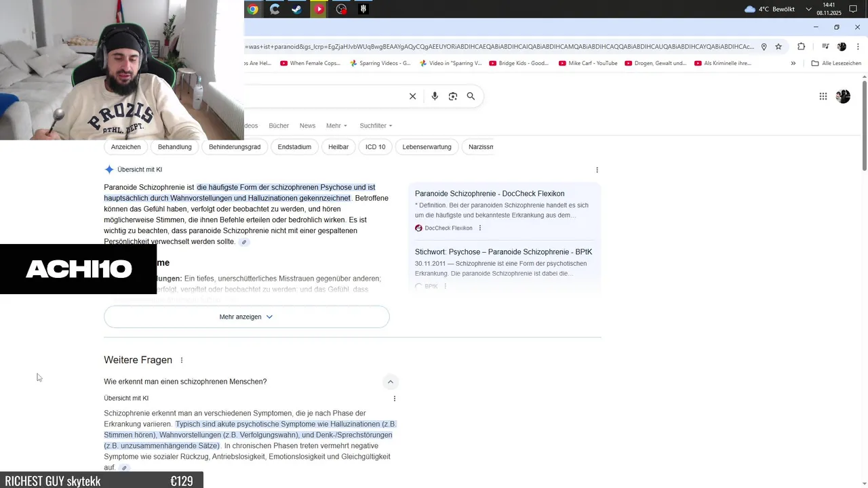The width and height of the screenshot is (868, 488).
Task: Select the Endstadium chip
Action: (x=294, y=146)
